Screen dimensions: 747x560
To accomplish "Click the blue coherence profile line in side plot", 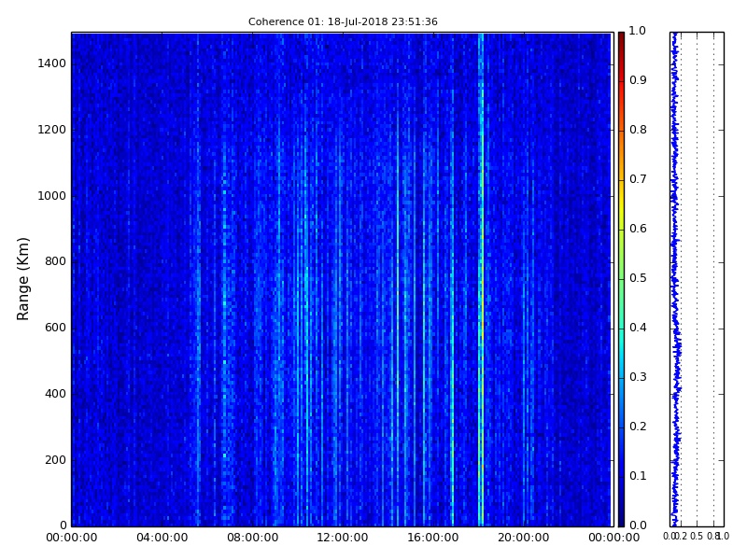I will pos(675,279).
